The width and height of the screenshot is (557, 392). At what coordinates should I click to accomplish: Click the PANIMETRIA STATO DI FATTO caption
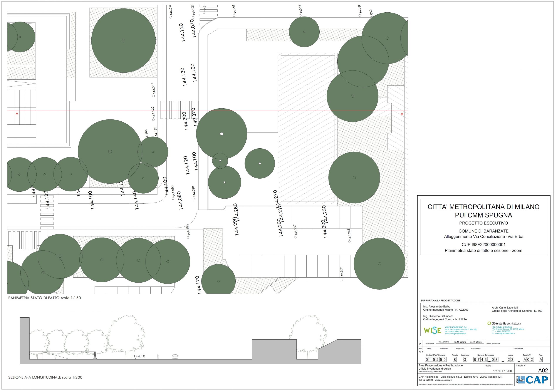click(x=45, y=298)
